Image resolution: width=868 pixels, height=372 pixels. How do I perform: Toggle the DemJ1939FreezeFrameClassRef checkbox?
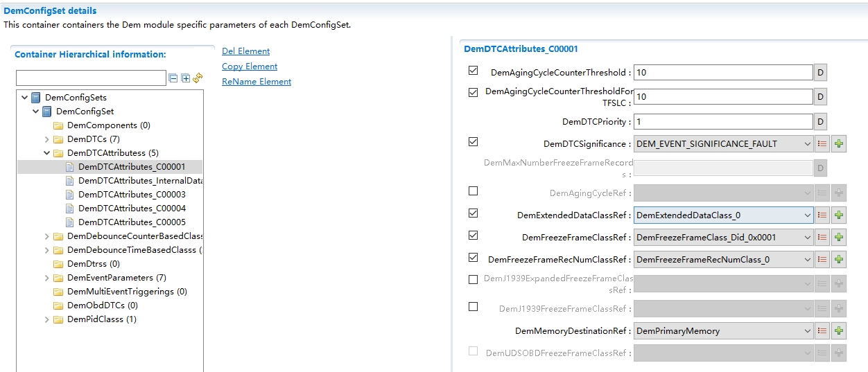[474, 307]
